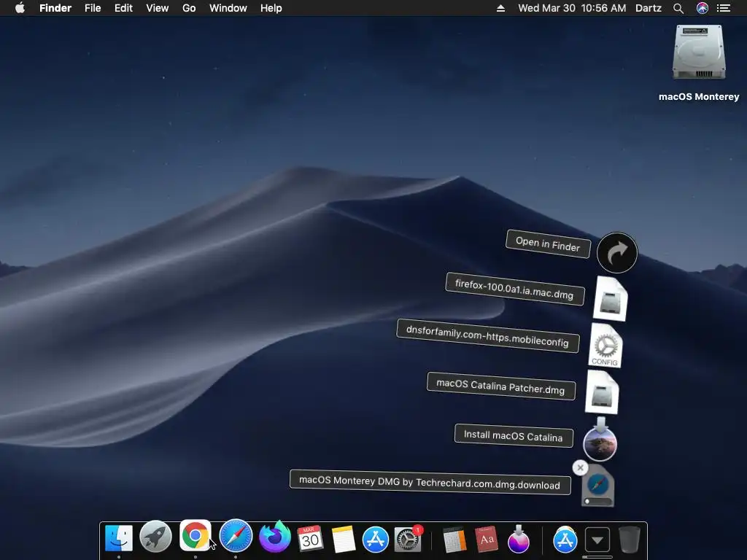The image size is (747, 560).
Task: Open Finder from the Dock
Action: tap(119, 538)
